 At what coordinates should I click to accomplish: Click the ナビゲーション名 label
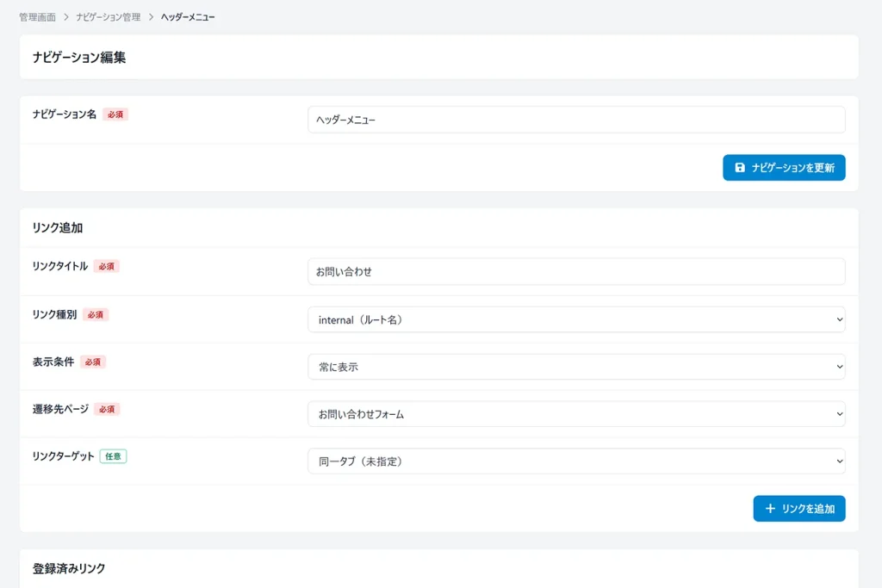click(64, 115)
